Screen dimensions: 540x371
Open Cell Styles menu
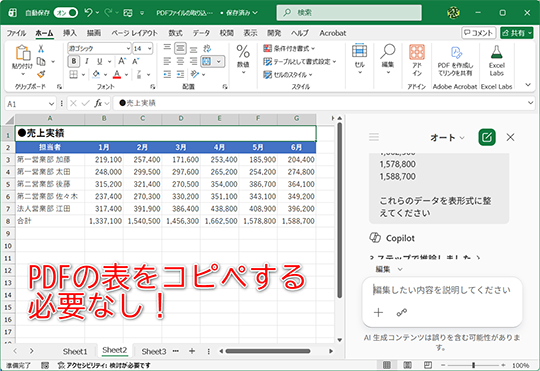pyautogui.click(x=288, y=75)
